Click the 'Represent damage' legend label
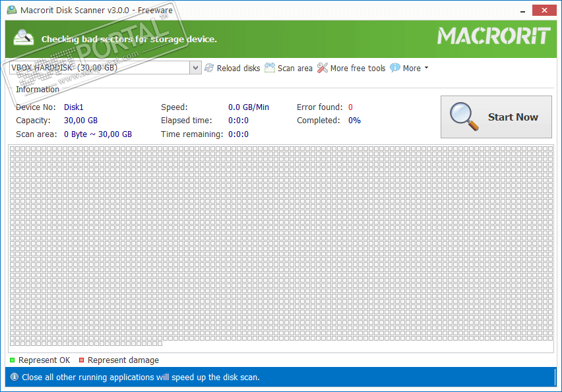 (x=123, y=360)
